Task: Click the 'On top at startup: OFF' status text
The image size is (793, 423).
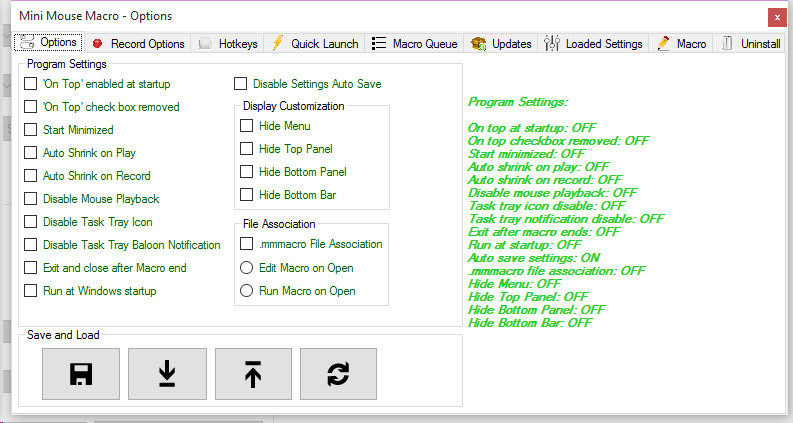Action: coord(532,128)
